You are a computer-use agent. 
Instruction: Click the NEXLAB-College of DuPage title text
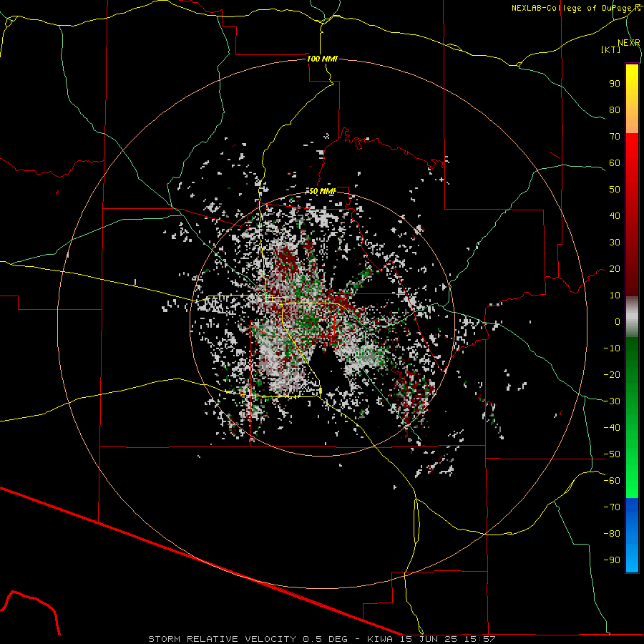(x=575, y=8)
